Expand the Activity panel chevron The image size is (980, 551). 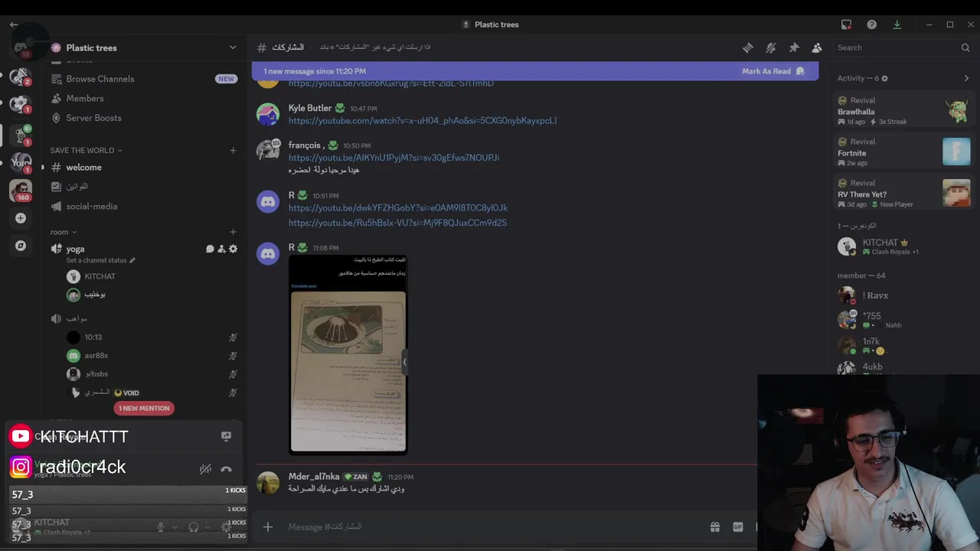(966, 78)
